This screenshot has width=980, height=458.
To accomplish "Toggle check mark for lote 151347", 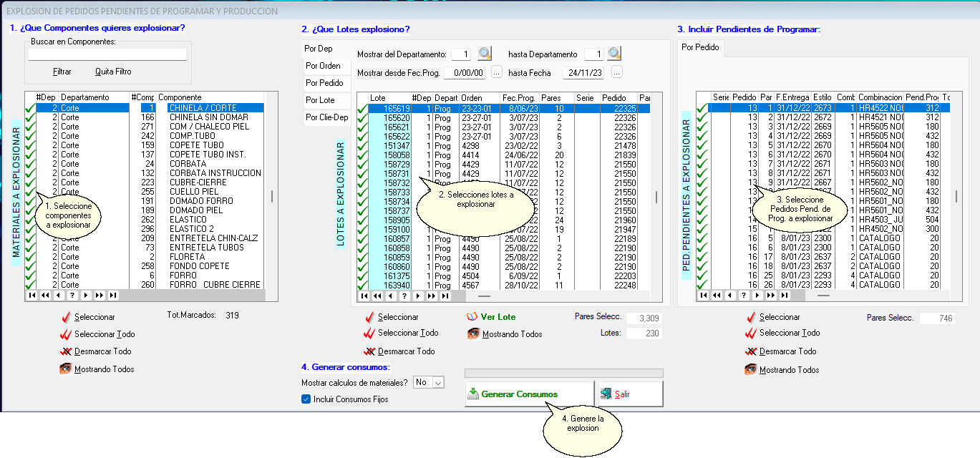I will 363,145.
